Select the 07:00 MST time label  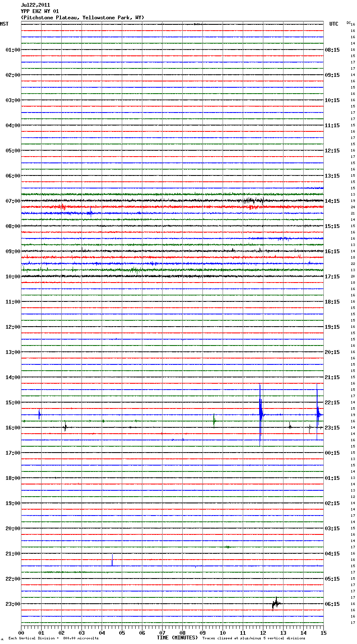click(x=13, y=201)
